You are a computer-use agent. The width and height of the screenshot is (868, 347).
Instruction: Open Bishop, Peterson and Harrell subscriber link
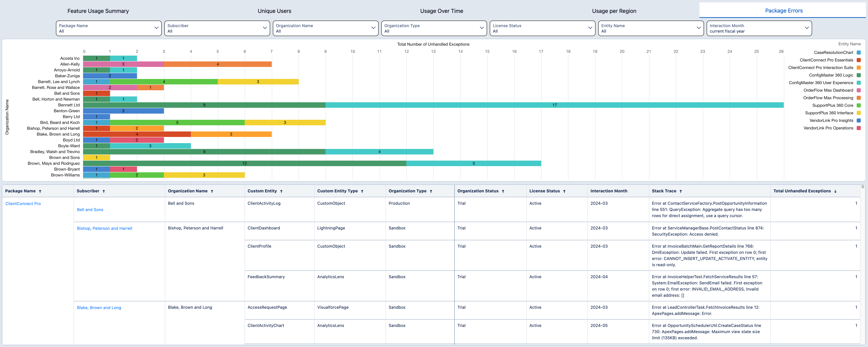pos(105,228)
